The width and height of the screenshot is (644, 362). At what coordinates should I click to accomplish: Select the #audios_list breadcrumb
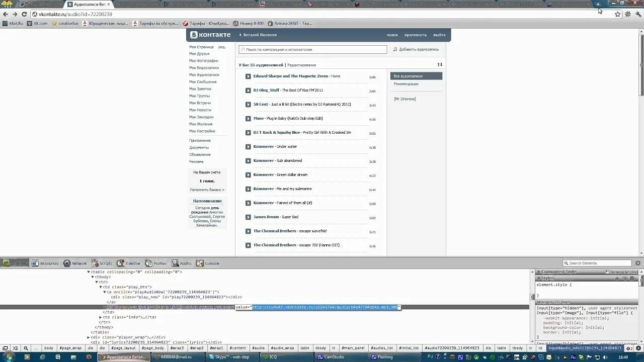382,348
